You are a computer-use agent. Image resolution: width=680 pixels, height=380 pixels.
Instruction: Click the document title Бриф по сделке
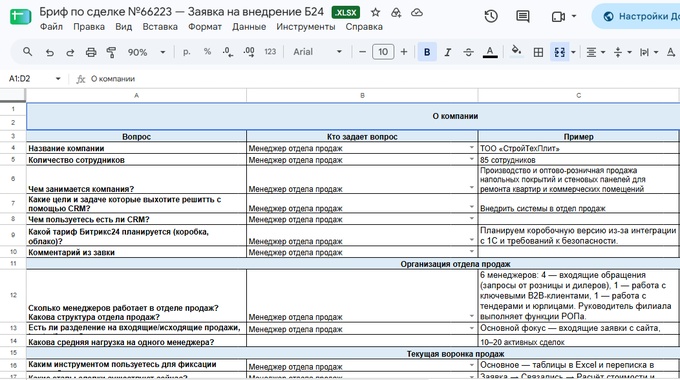tap(181, 12)
